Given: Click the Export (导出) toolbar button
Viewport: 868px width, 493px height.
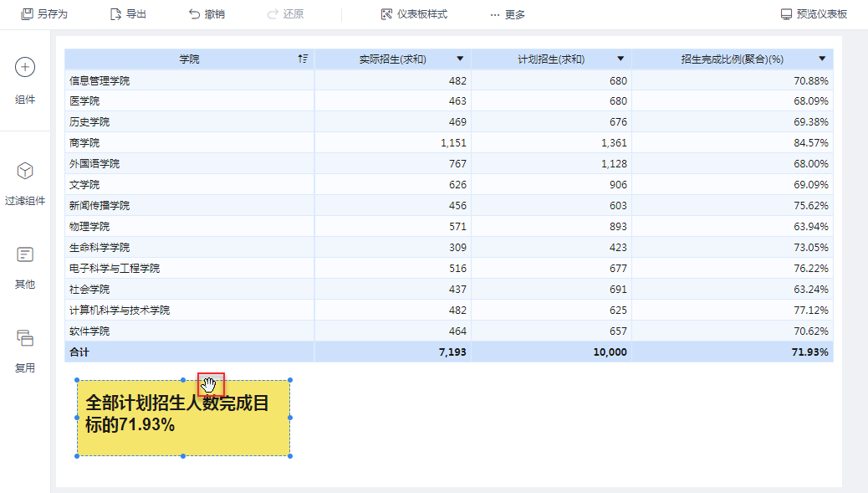Looking at the screenshot, I should pos(128,14).
